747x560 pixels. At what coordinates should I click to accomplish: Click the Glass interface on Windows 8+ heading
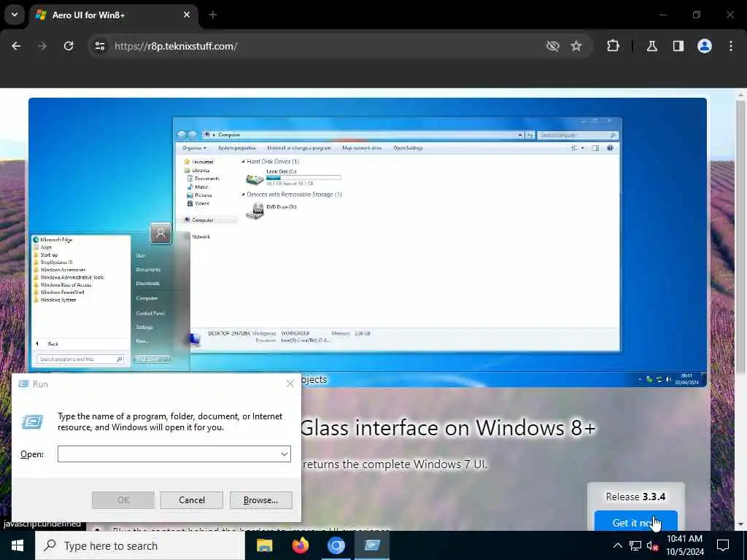[x=448, y=427]
